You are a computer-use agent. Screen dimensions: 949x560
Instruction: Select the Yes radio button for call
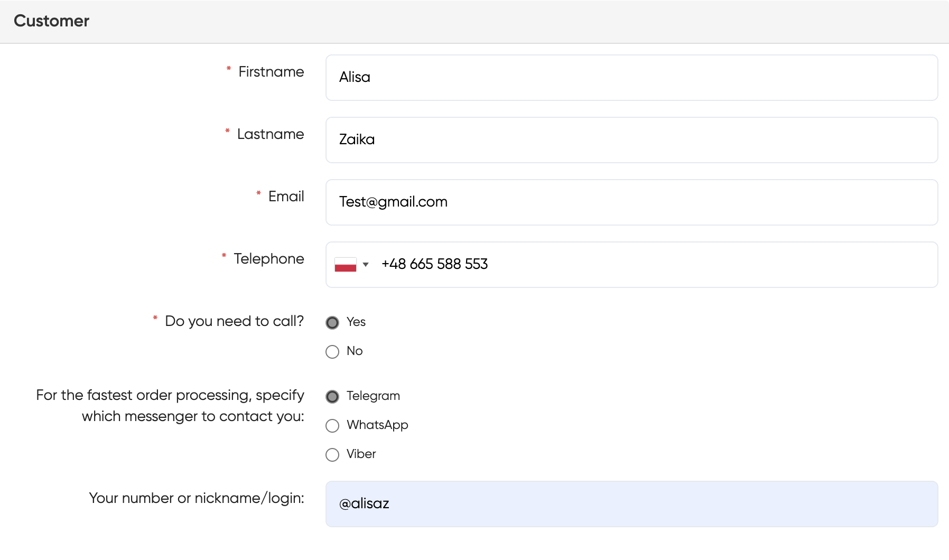332,323
